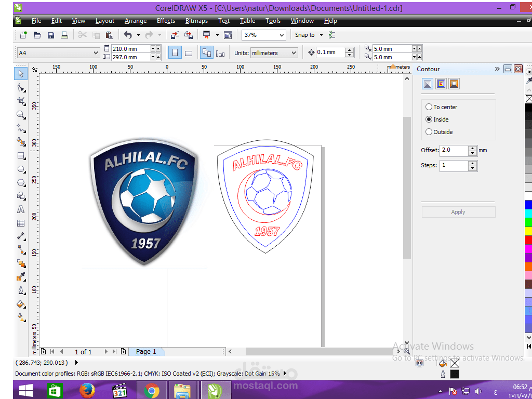
Task: Select the Basic Shapes tool
Action: pos(21,196)
